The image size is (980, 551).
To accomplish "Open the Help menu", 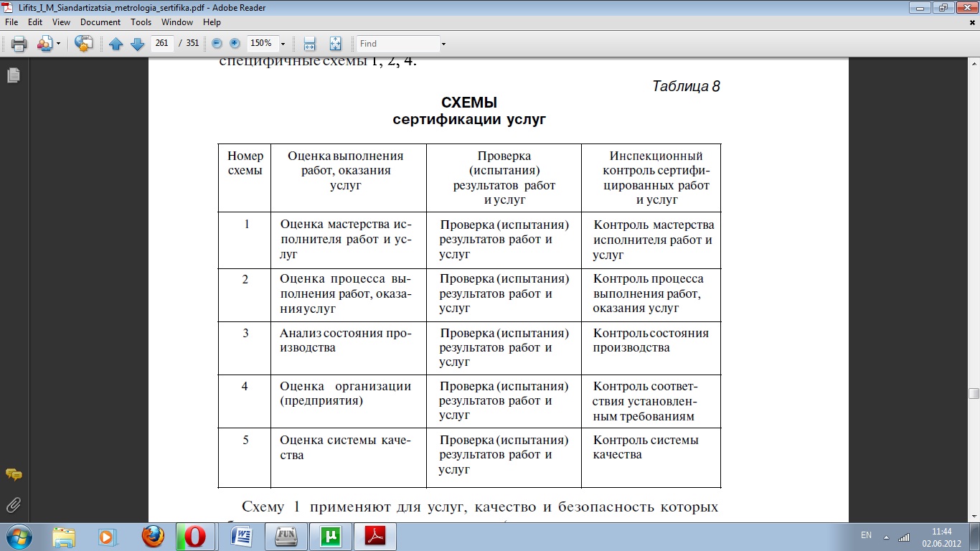I will (x=212, y=22).
